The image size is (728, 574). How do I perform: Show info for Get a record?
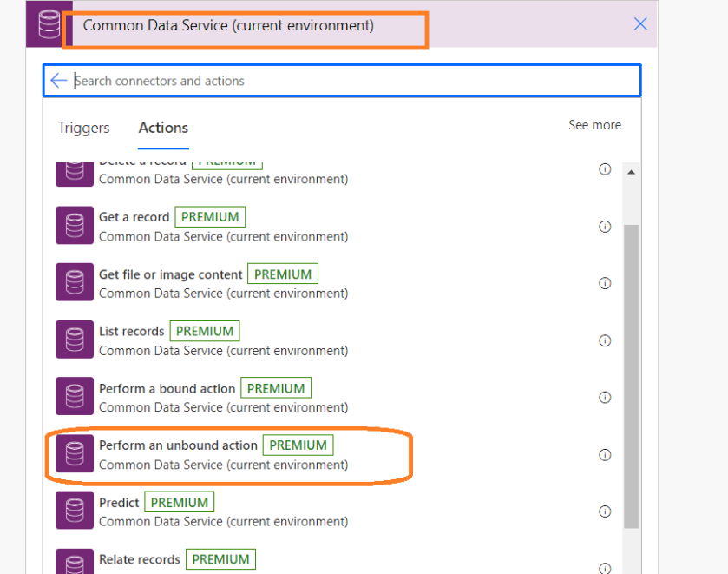click(x=605, y=227)
